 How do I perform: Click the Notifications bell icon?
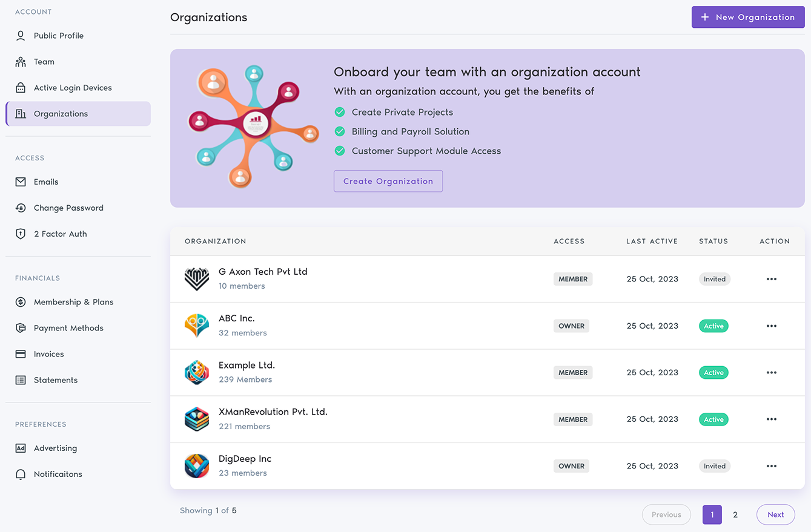pyautogui.click(x=21, y=475)
